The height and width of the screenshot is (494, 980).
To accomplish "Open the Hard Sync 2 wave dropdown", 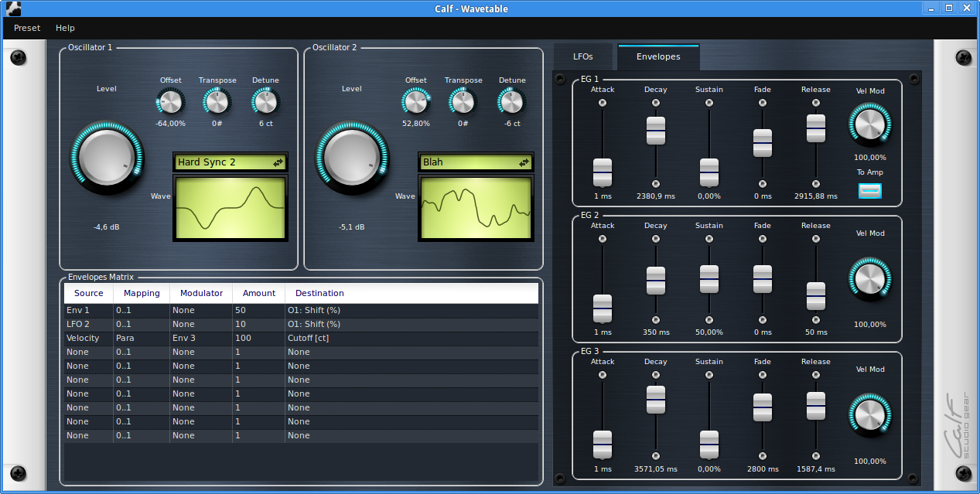I will (230, 162).
